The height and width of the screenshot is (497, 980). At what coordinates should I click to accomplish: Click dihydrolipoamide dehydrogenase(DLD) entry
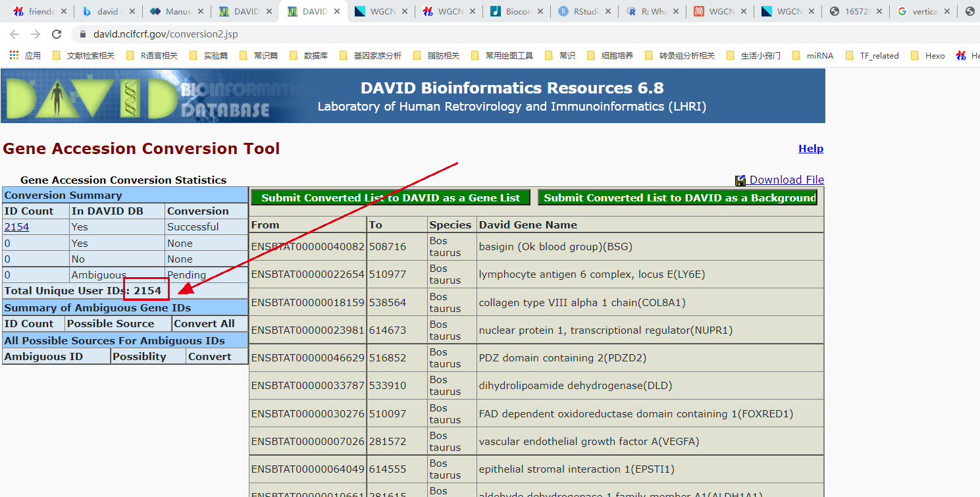[576, 386]
